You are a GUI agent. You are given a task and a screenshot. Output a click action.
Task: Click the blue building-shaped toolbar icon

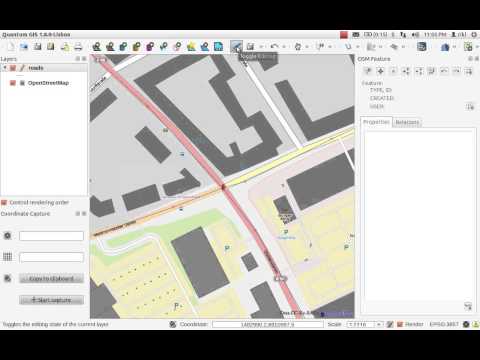445,47
